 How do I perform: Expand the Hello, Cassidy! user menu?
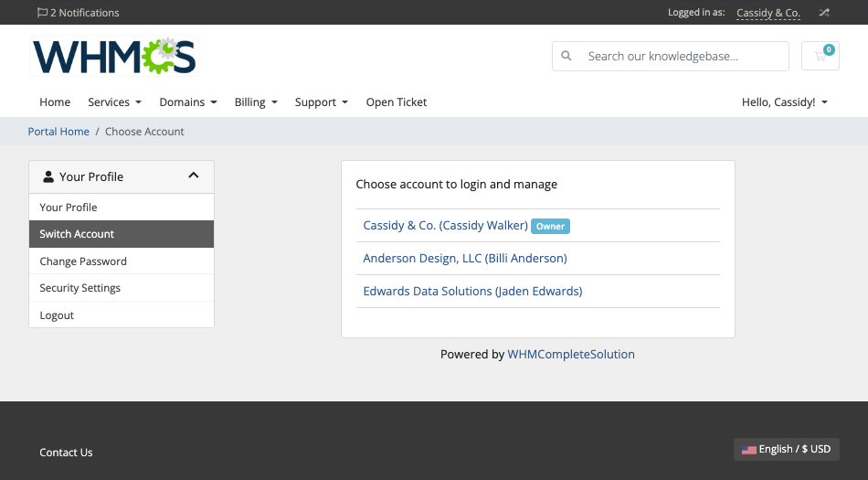(x=785, y=101)
